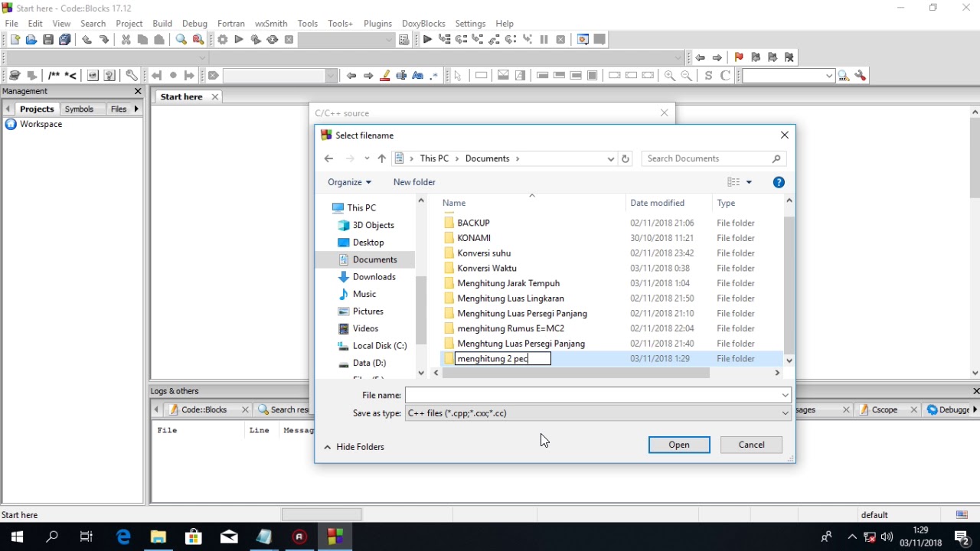The width and height of the screenshot is (980, 551).
Task: Open the File name dropdown arrow
Action: pyautogui.click(x=785, y=395)
